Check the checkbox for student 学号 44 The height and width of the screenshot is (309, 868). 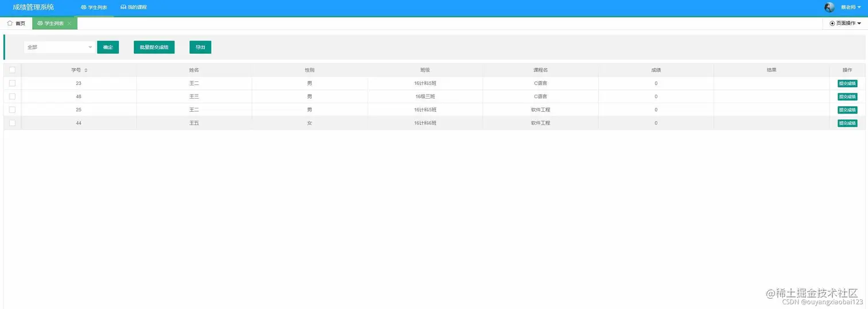[x=12, y=123]
